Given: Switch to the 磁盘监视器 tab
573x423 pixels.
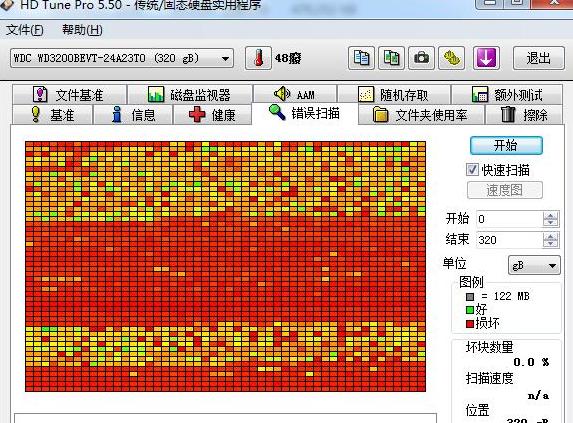Looking at the screenshot, I should click(x=190, y=95).
